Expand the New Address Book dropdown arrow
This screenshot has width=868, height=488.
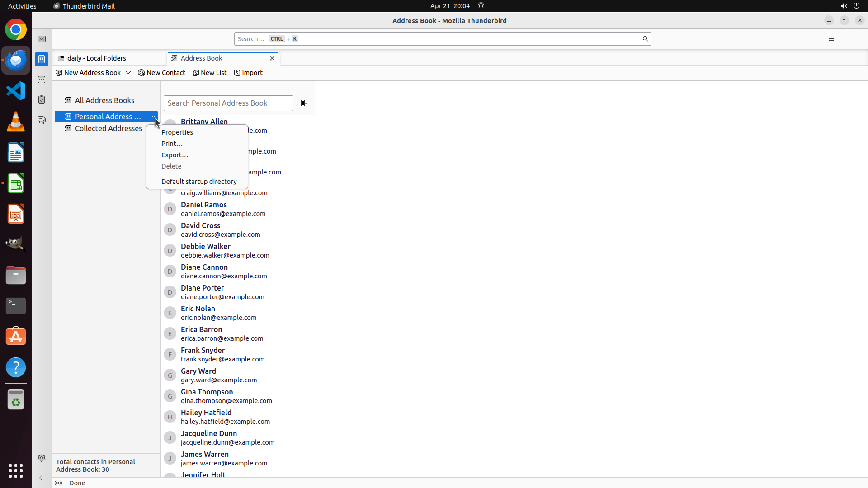[x=128, y=73]
